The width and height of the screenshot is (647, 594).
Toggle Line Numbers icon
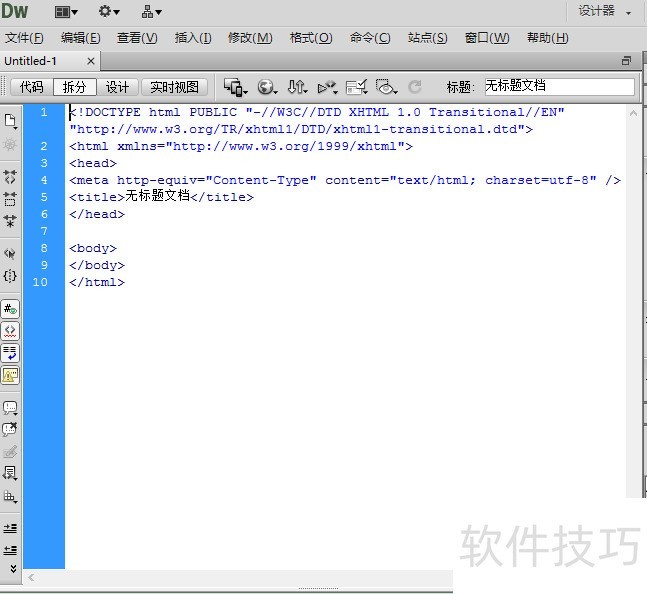click(10, 309)
